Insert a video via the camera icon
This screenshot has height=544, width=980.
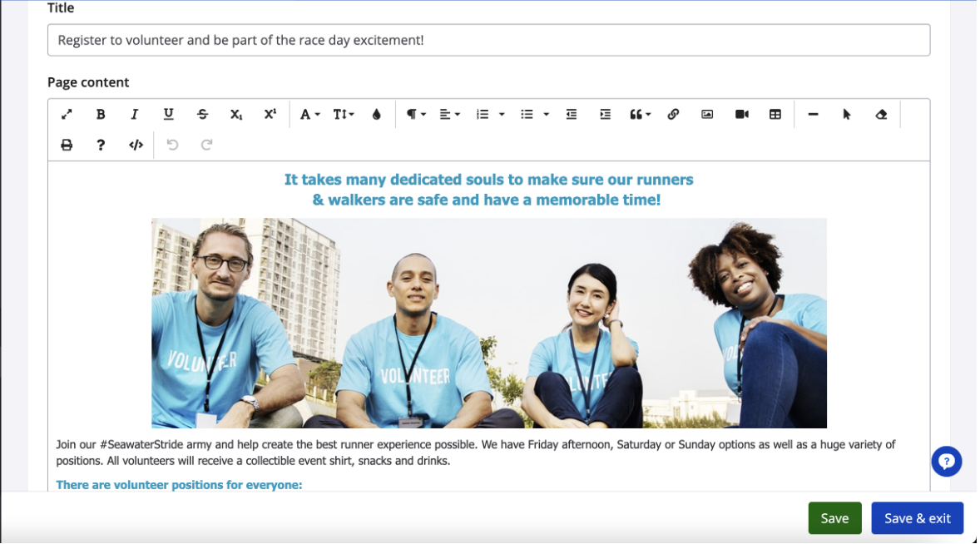point(741,115)
